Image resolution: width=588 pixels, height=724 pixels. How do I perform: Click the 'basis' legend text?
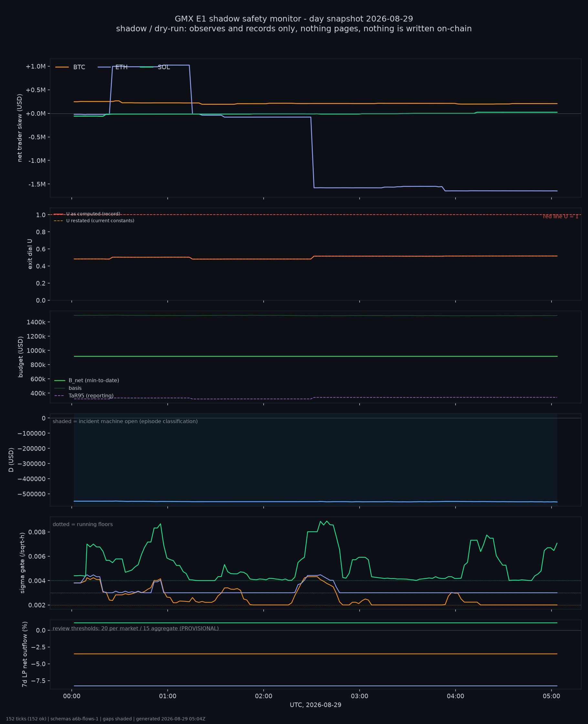click(75, 388)
